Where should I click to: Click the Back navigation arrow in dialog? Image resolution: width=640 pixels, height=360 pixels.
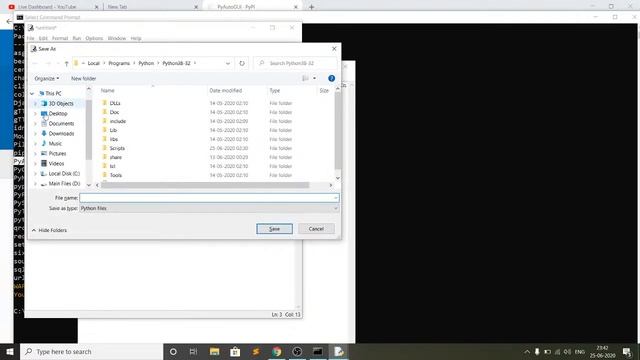point(35,63)
